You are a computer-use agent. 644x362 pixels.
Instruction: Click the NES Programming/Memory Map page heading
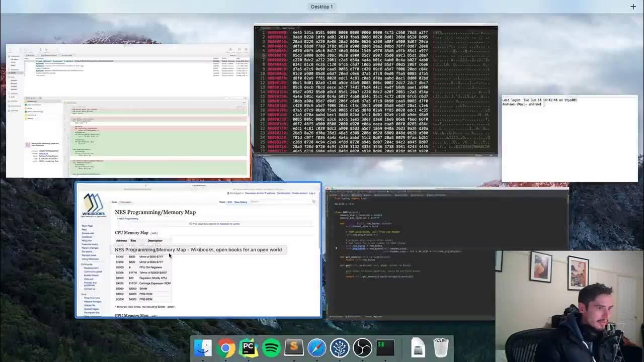[x=155, y=212]
